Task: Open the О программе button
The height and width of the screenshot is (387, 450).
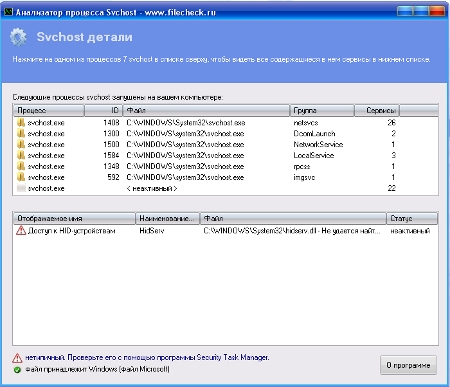Action: pyautogui.click(x=408, y=365)
